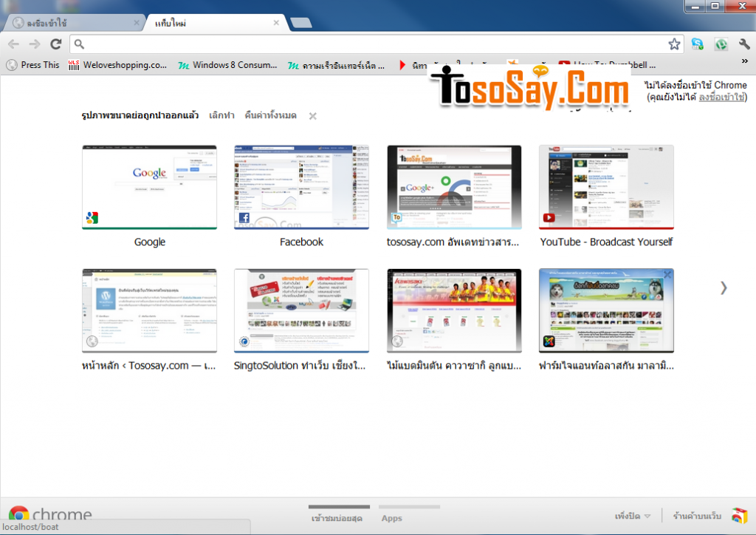Open the ความเร็วอินเทอร์เน็ต bookmark
Viewport: 756px width, 535px height.
pyautogui.click(x=337, y=65)
